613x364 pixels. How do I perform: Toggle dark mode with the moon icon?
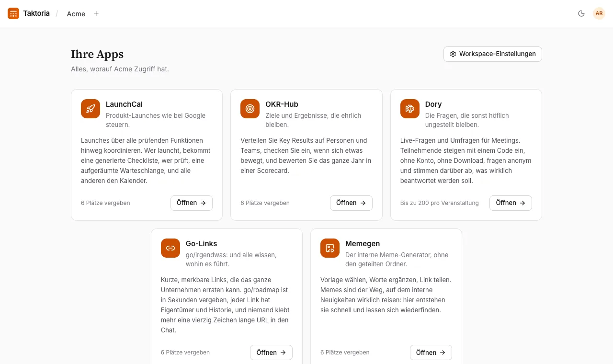pos(581,13)
